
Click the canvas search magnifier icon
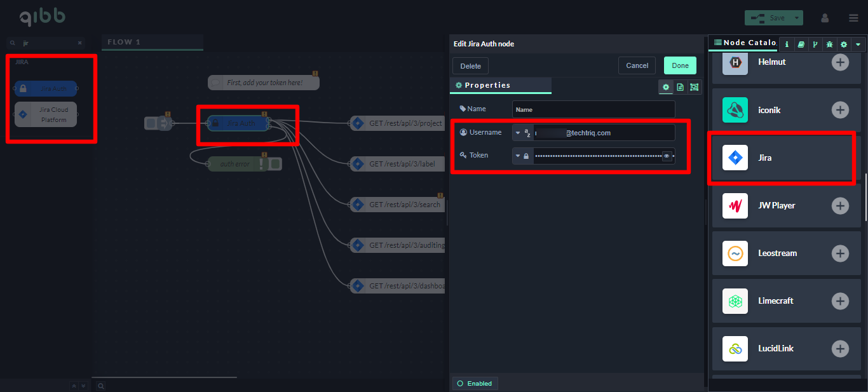100,385
